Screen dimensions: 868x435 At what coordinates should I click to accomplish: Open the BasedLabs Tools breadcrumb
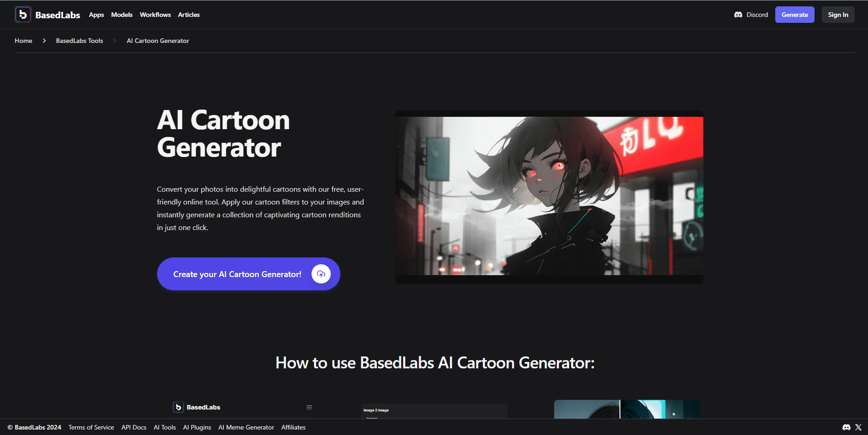[x=79, y=41]
